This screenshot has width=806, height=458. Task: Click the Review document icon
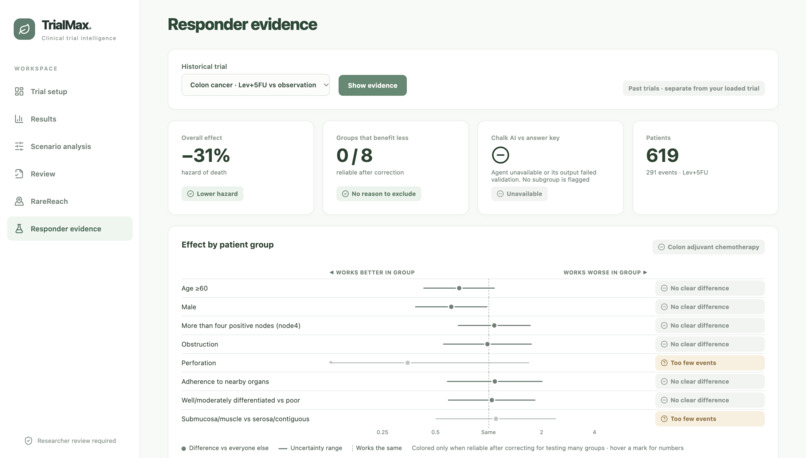(19, 174)
